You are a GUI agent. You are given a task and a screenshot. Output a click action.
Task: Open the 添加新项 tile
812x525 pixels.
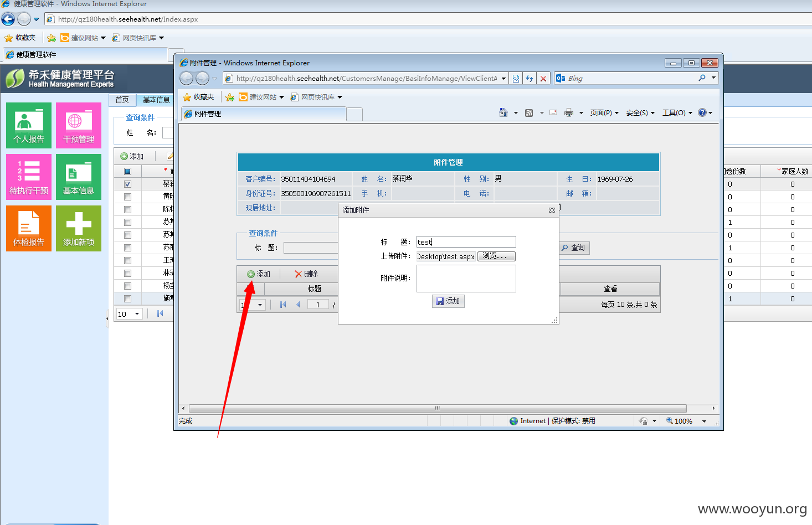(79, 228)
